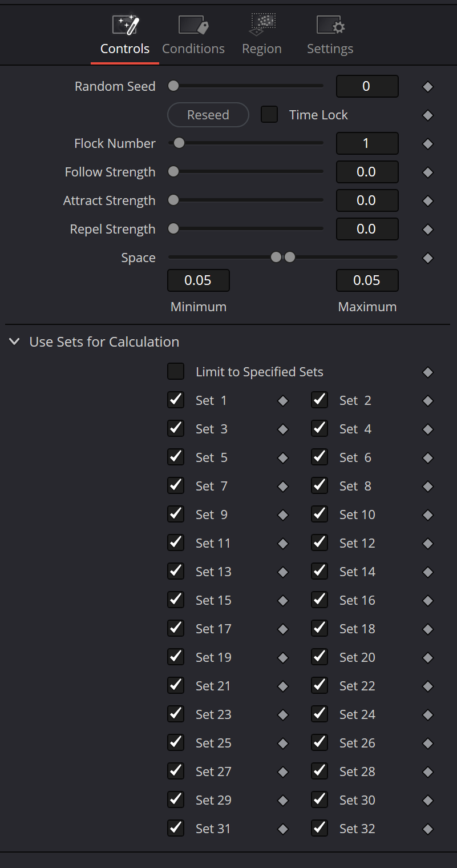The image size is (457, 868).
Task: Uncheck the Set 28 checkbox
Action: click(320, 771)
